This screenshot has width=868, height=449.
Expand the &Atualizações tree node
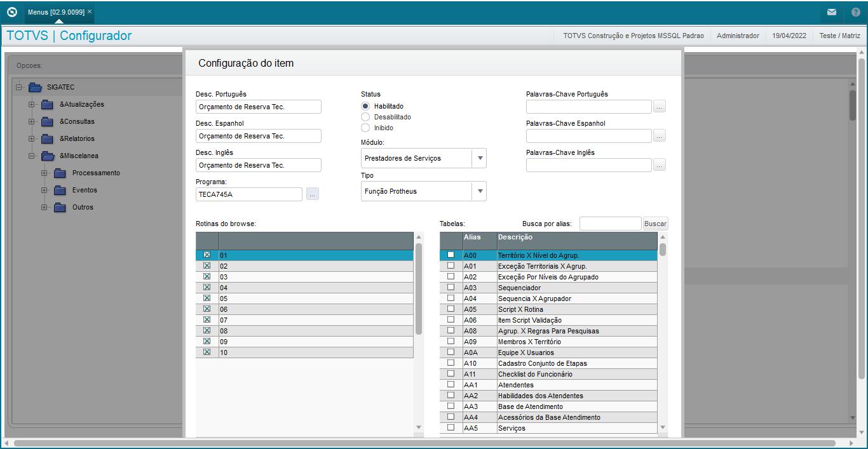pos(31,104)
